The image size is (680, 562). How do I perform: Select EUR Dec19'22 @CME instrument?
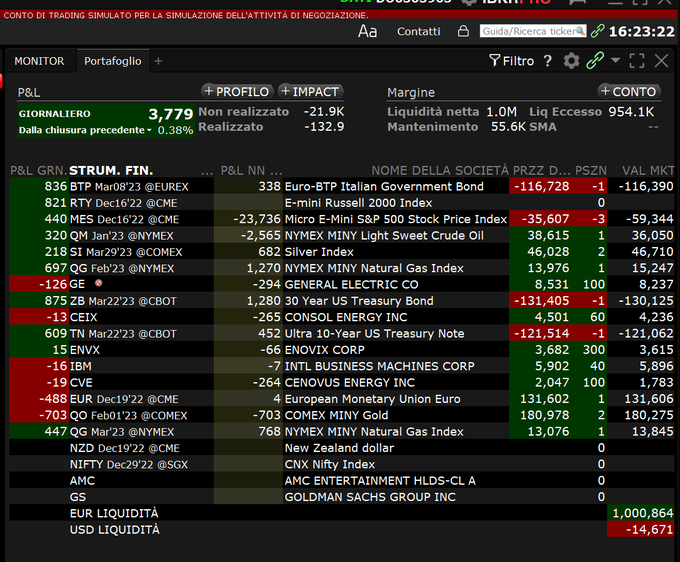(124, 399)
